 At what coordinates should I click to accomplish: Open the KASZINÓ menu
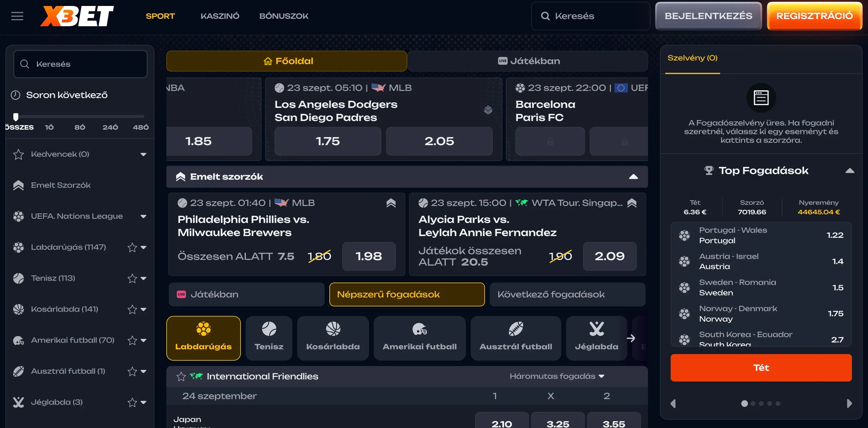[220, 16]
